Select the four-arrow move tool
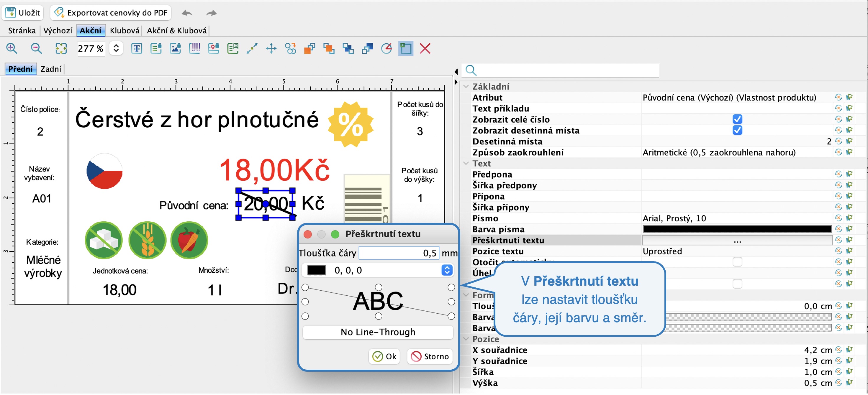 [x=271, y=49]
